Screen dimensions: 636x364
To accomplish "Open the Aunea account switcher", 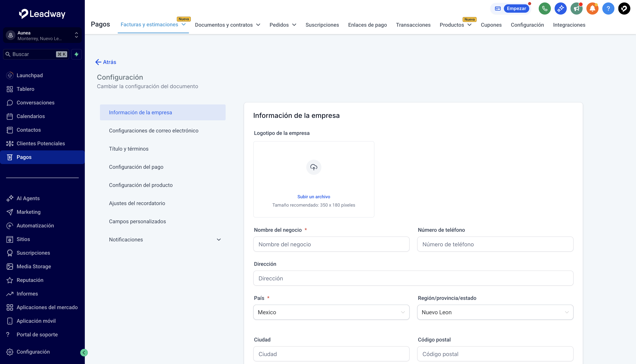I will click(42, 36).
